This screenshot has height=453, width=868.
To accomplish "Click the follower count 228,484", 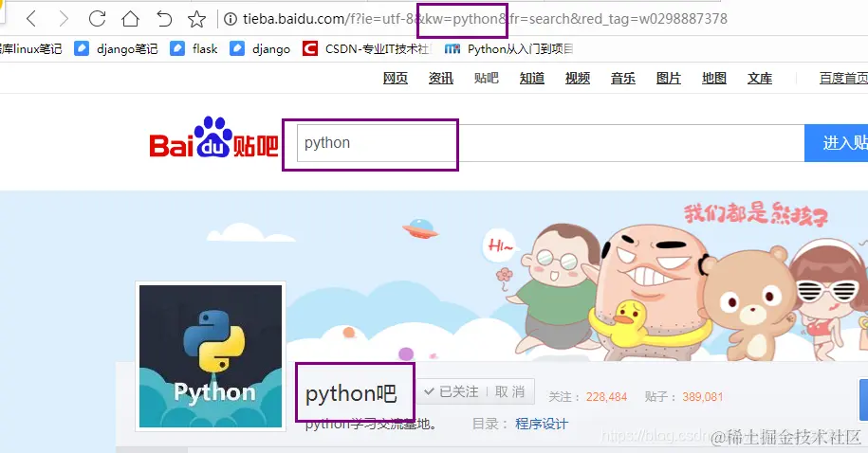I will (607, 397).
